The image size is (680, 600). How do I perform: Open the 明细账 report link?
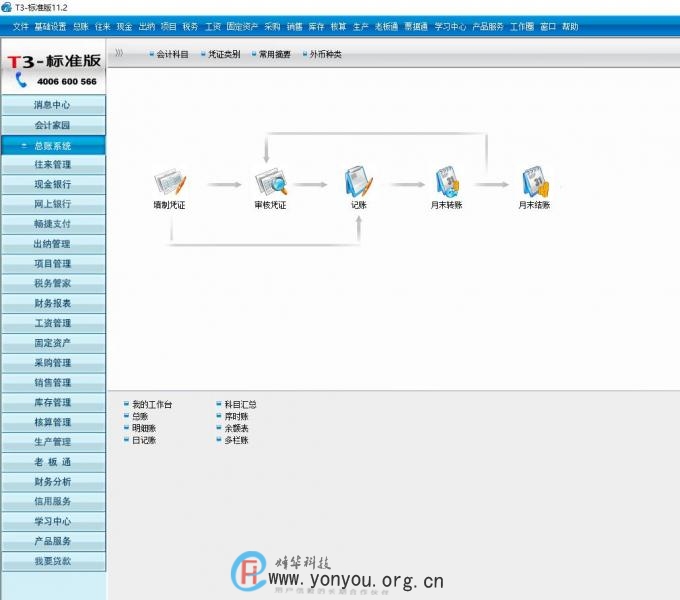click(144, 428)
